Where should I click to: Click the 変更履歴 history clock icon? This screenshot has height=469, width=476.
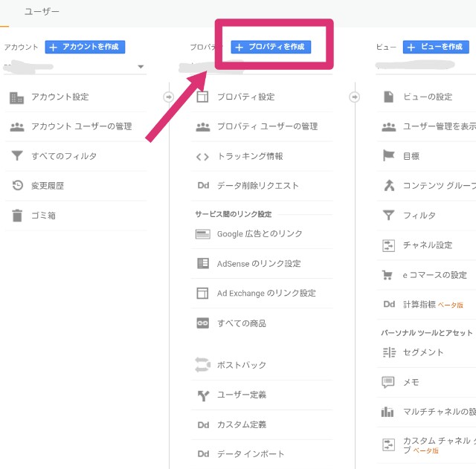point(17,185)
